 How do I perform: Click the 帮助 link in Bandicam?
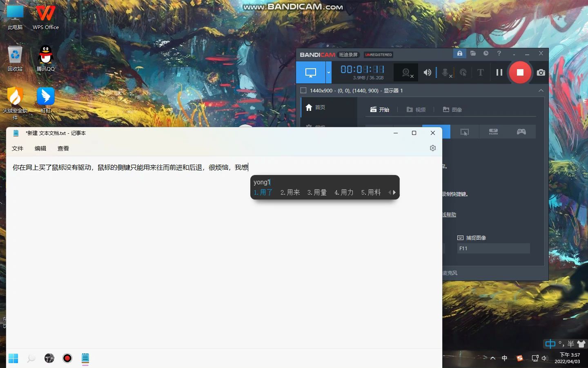[x=449, y=214]
